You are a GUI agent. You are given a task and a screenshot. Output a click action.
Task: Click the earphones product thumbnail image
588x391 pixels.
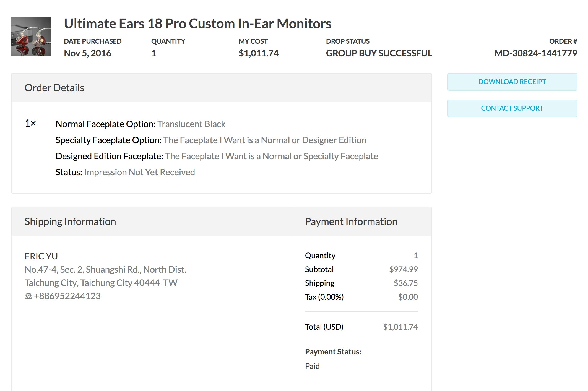tap(31, 37)
